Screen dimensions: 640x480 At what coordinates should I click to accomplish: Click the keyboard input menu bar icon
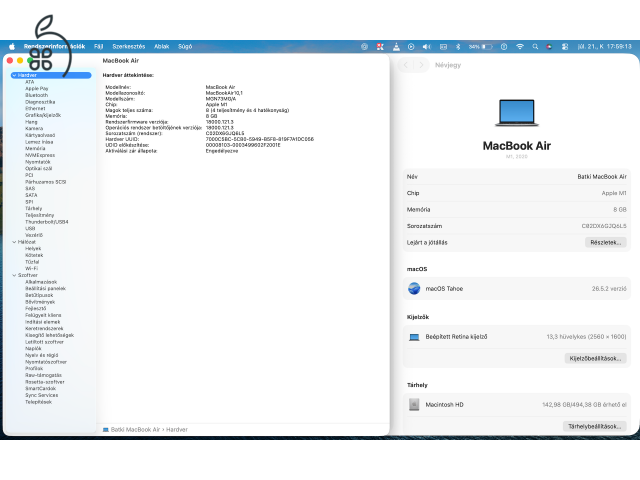coord(443,47)
